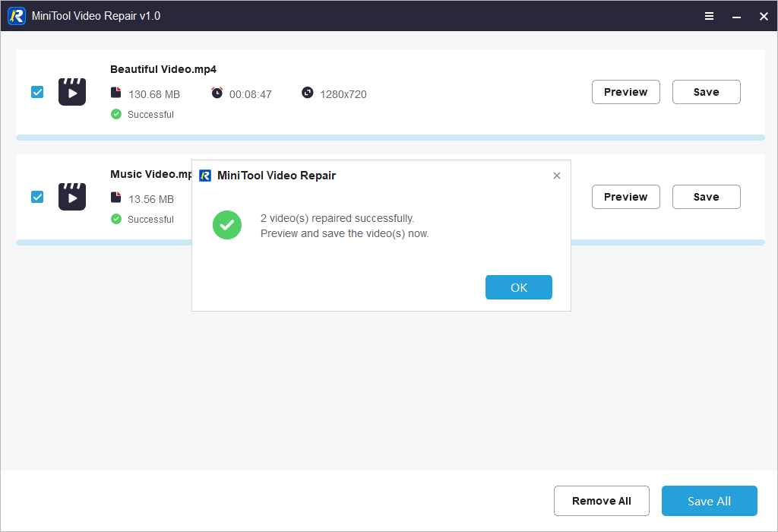
Task: Click the Music Video clapperboard icon
Action: [x=72, y=197]
